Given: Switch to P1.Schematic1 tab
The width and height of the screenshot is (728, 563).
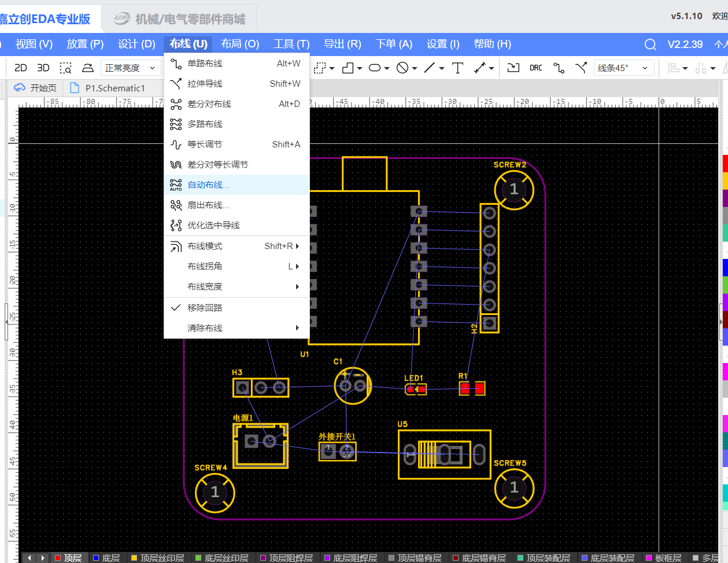Looking at the screenshot, I should 108,88.
